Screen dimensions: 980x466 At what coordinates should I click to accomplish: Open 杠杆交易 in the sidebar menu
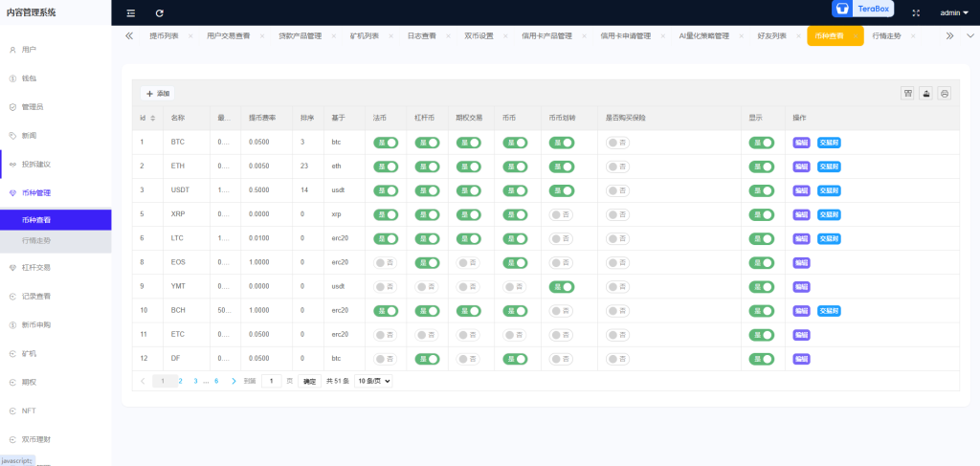coord(36,268)
